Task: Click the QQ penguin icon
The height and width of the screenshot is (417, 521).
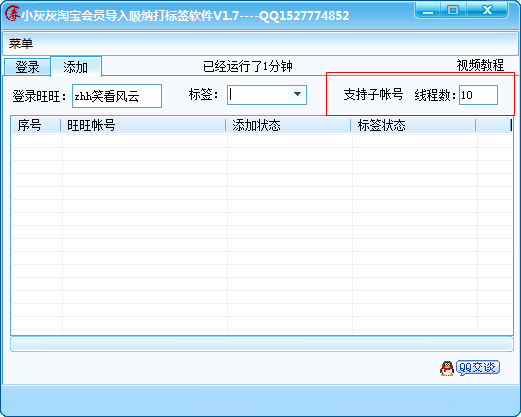Action: pos(447,368)
